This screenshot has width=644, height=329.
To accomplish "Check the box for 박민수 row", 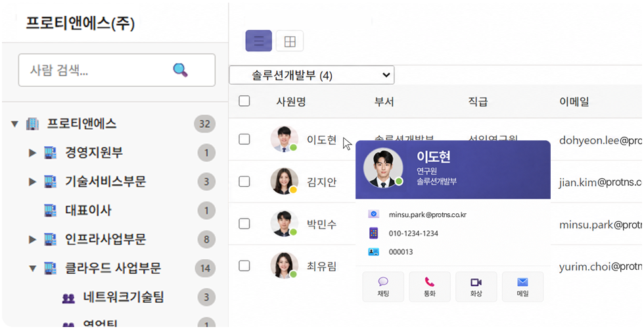I will [x=244, y=223].
